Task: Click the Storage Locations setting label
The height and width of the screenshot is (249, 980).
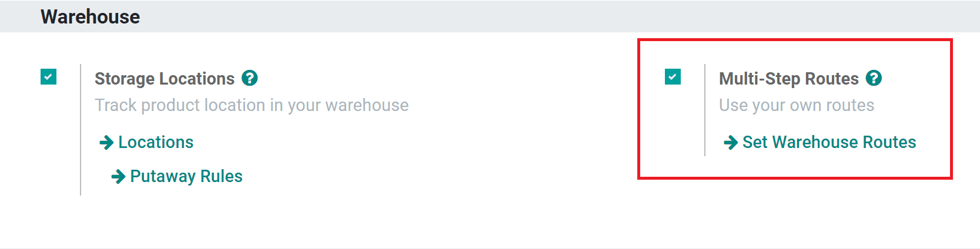Action: (165, 79)
